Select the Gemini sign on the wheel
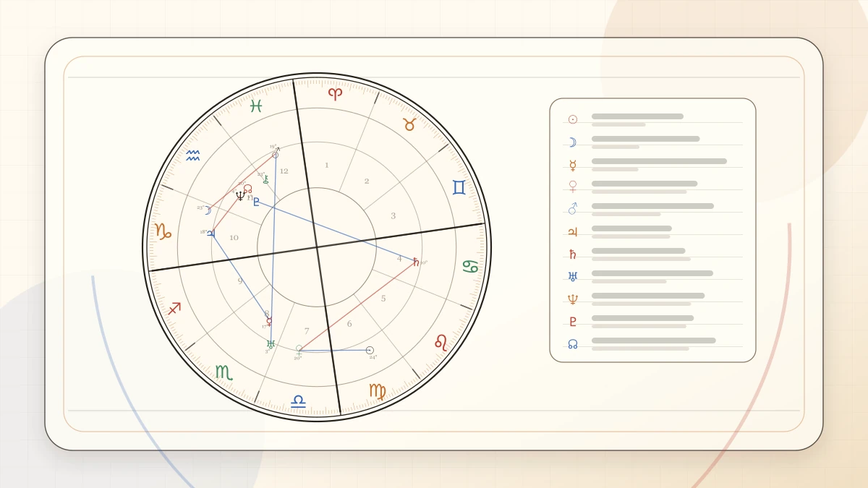Viewport: 868px width, 488px height. [x=459, y=188]
